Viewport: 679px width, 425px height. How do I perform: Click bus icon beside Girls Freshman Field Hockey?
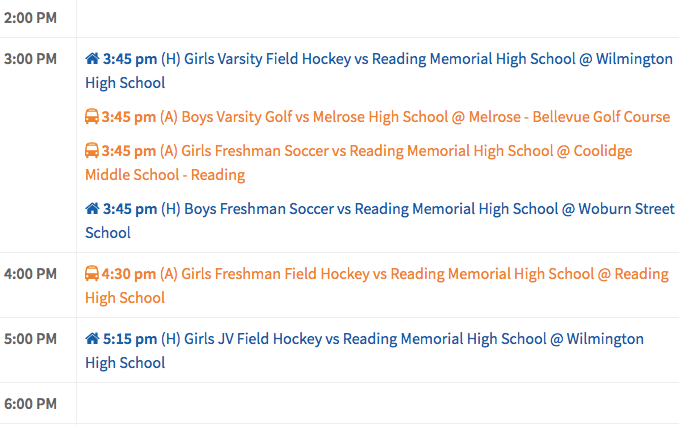tap(92, 274)
